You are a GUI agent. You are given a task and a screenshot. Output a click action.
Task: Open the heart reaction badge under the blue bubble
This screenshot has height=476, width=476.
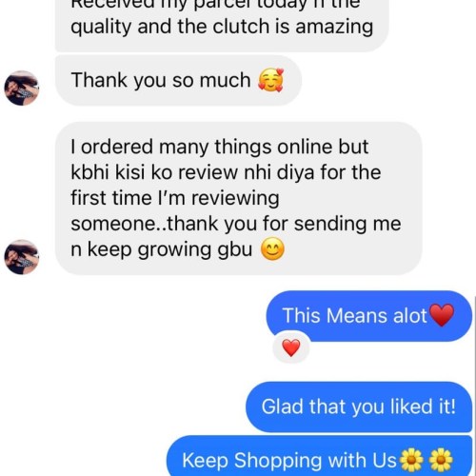[291, 347]
